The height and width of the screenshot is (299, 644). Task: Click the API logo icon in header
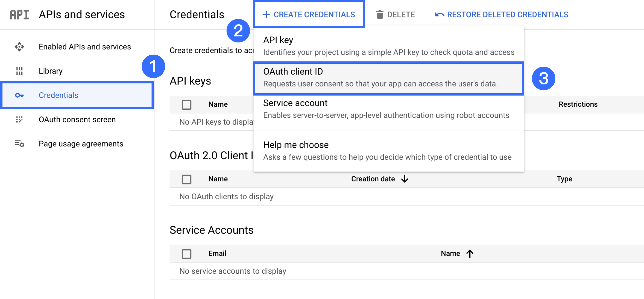(x=19, y=15)
